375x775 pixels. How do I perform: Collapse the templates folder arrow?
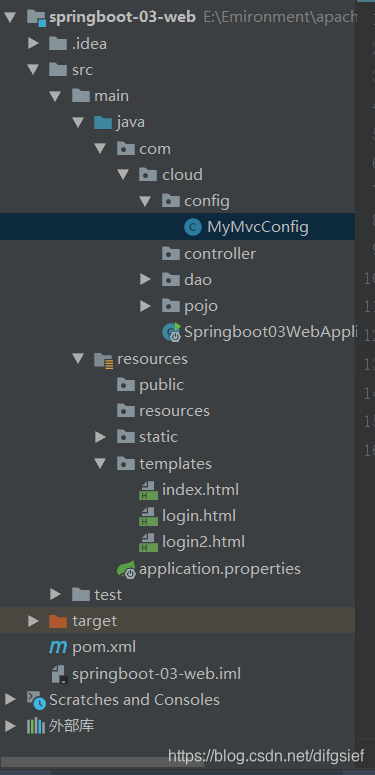[101, 464]
